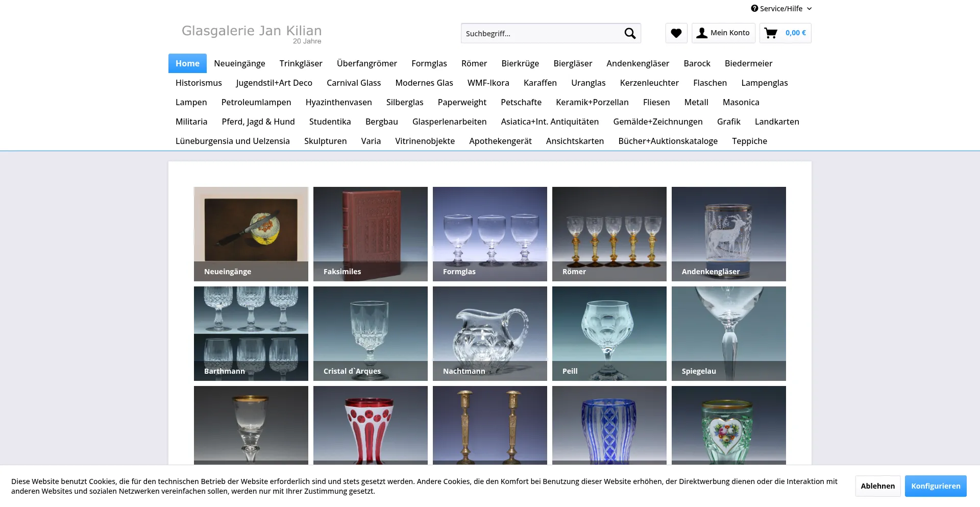
Task: Decline cookies with Ablehnen button
Action: 878,486
